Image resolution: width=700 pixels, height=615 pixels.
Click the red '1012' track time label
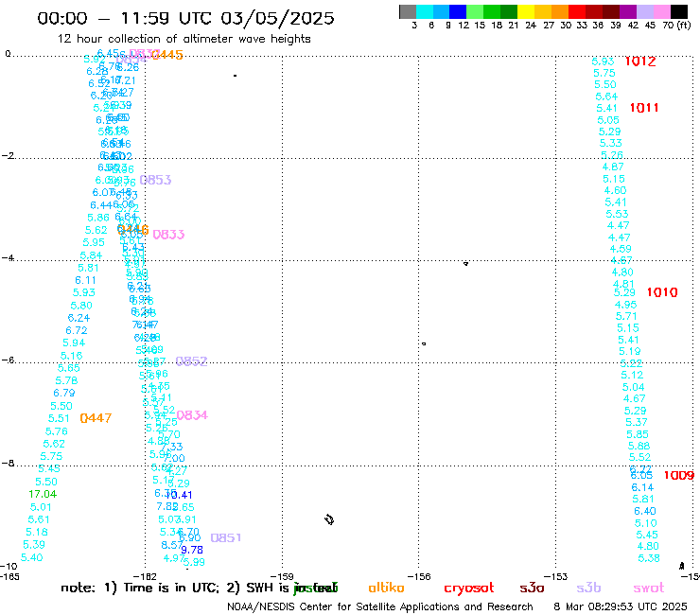pyautogui.click(x=640, y=61)
